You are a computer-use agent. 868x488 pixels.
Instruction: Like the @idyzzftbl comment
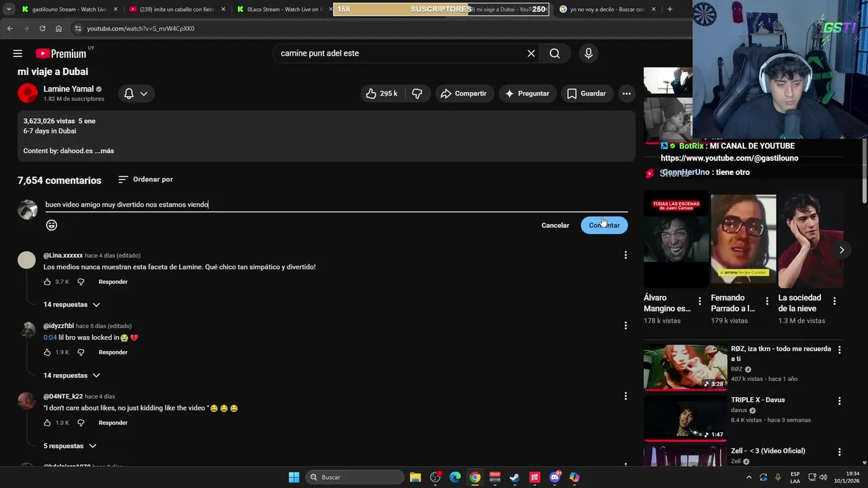click(x=47, y=352)
